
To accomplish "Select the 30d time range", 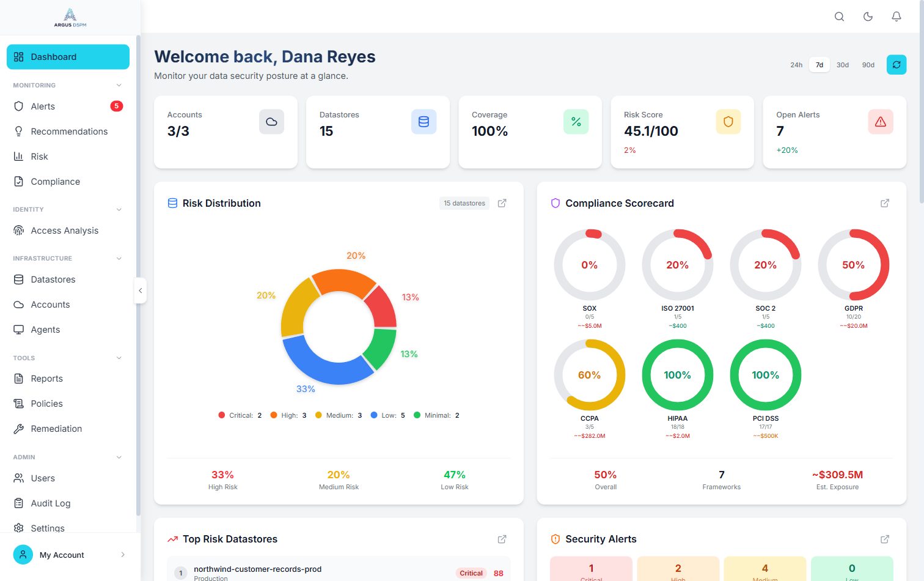I will [x=843, y=65].
